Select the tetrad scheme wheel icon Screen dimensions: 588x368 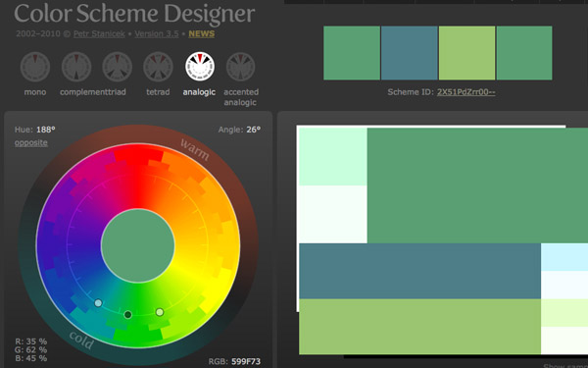pos(158,67)
